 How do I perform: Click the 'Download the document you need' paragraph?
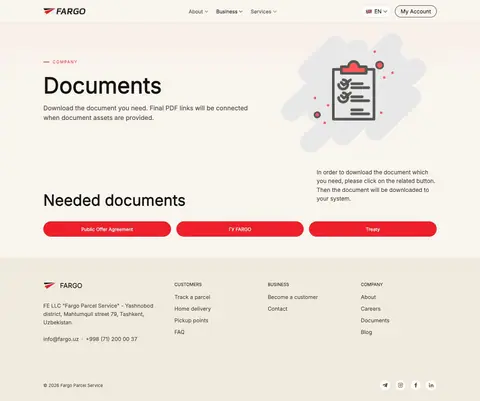146,113
